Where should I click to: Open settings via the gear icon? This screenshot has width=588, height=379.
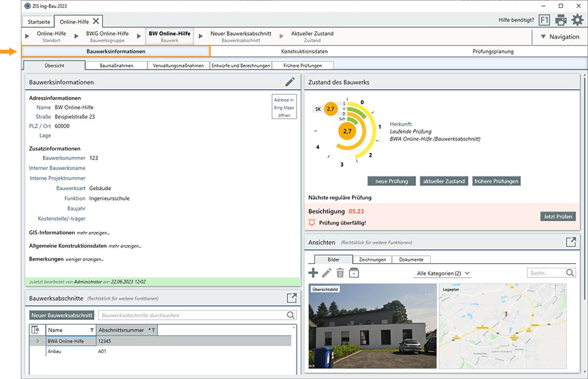click(577, 21)
